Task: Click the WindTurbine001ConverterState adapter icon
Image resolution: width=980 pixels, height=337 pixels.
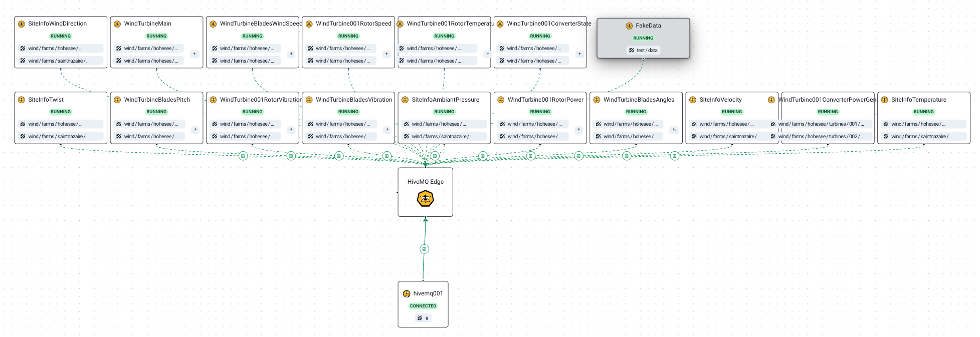Action: tap(500, 24)
